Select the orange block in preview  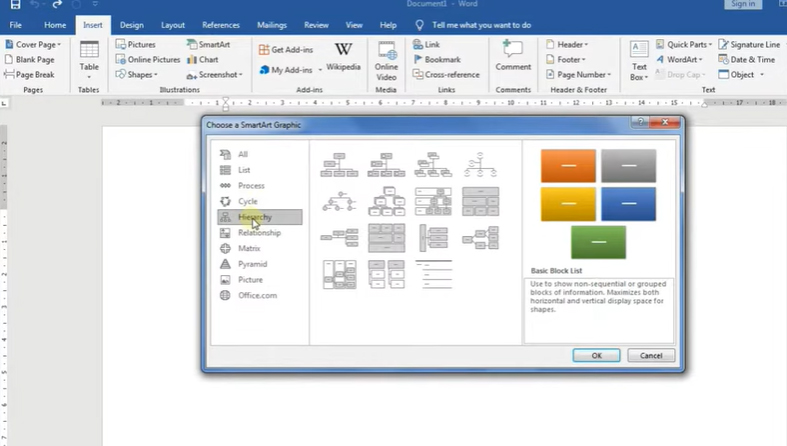(567, 166)
